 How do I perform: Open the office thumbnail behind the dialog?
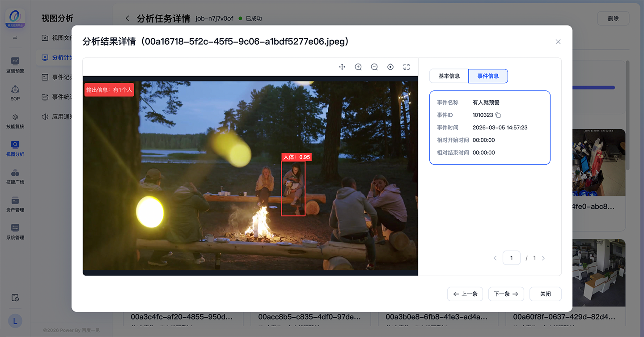pos(599,273)
